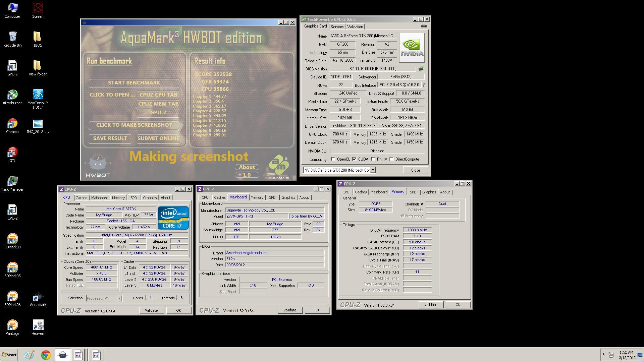This screenshot has width=644, height=362.
Task: Click the Bus Interface question mark
Action: tap(423, 85)
